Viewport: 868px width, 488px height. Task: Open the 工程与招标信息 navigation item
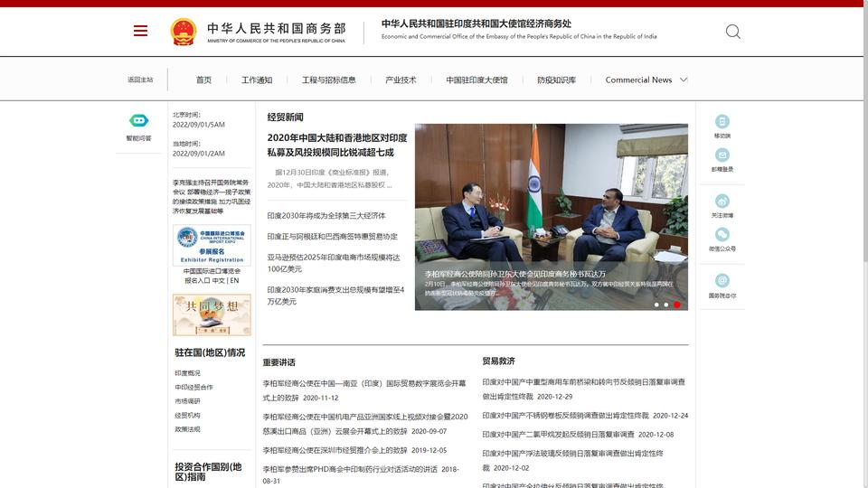click(329, 80)
